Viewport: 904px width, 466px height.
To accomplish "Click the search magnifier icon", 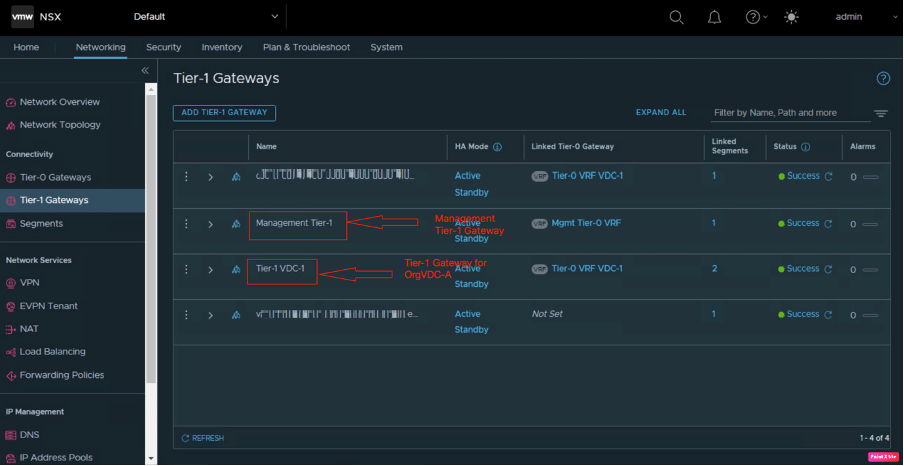I will click(x=677, y=17).
